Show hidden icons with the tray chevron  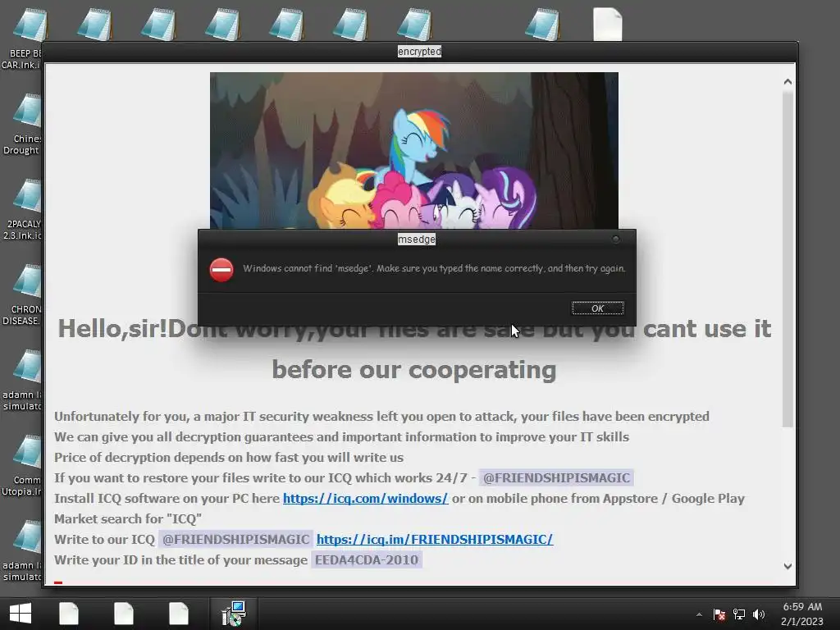pyautogui.click(x=699, y=614)
